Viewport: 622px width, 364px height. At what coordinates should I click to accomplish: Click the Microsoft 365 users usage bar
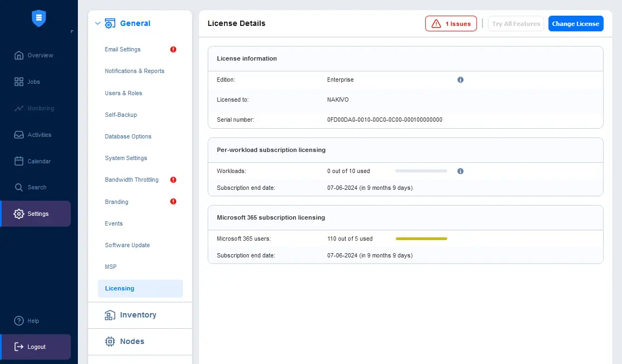tap(421, 239)
